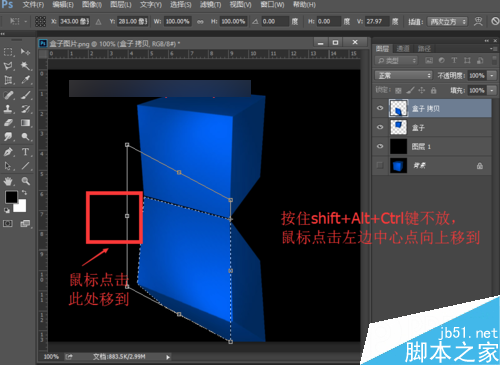This screenshot has width=500, height=365.
Task: Filter layers by smart objects
Action: [480, 61]
